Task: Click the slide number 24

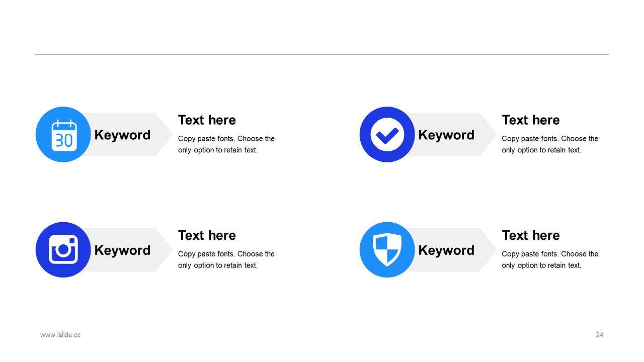Action: (599, 335)
